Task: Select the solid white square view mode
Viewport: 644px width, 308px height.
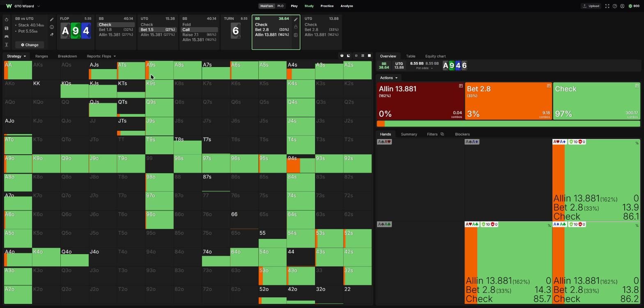Action: 369,56
